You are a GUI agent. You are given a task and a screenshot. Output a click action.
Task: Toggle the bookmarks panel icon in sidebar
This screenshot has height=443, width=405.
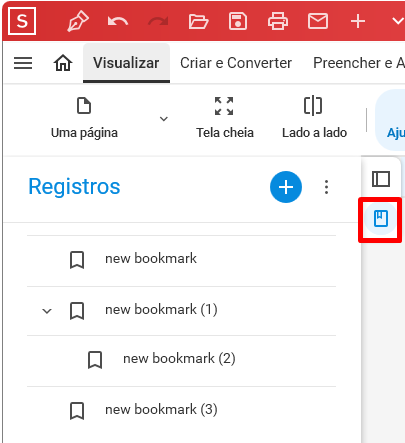tap(381, 219)
